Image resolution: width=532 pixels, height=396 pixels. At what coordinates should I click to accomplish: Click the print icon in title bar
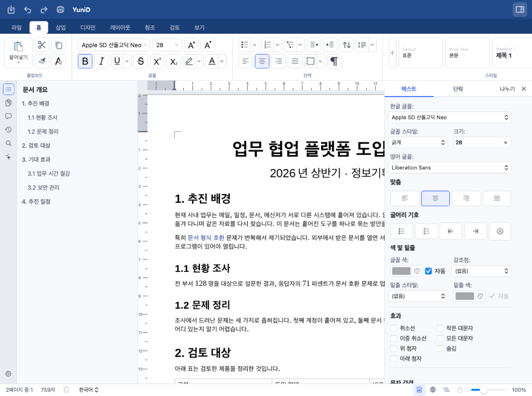60,9
